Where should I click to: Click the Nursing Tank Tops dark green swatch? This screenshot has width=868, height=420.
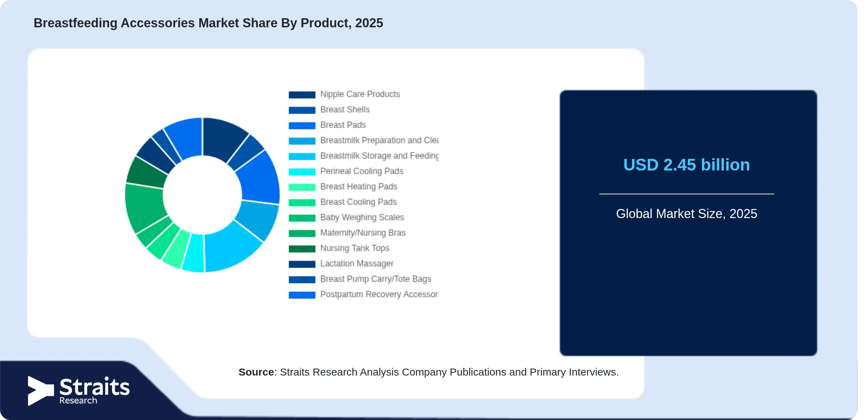point(302,248)
